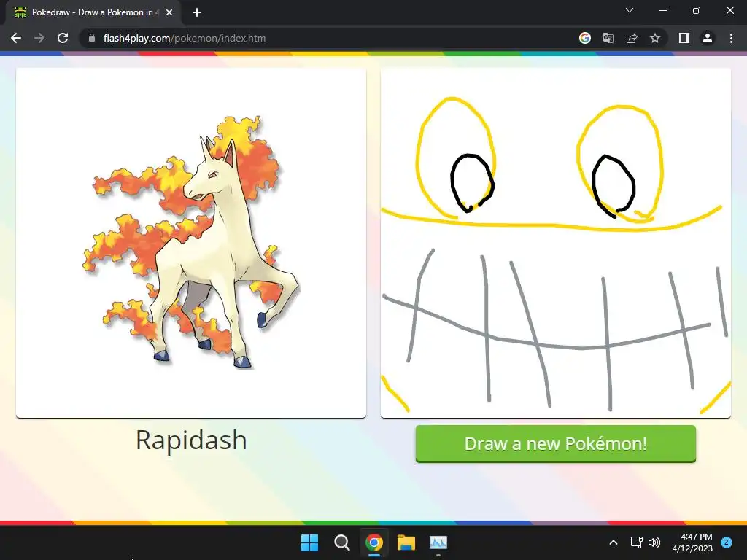Click the browser back arrow
The height and width of the screenshot is (560, 747).
click(x=16, y=38)
